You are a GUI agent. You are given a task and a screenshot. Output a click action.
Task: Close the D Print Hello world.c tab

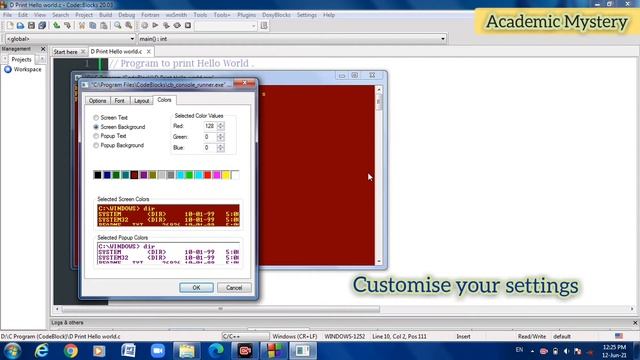pos(149,51)
